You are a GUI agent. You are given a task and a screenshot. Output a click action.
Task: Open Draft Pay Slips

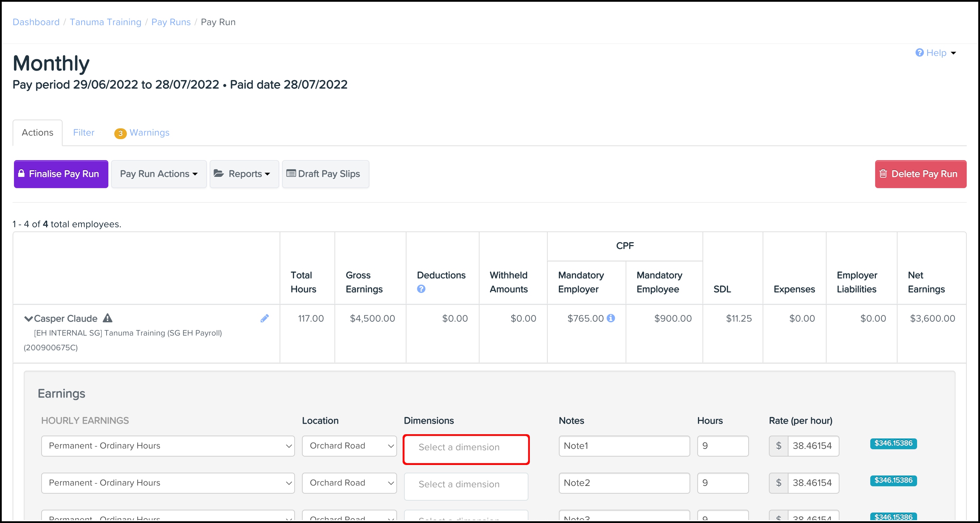click(x=325, y=174)
